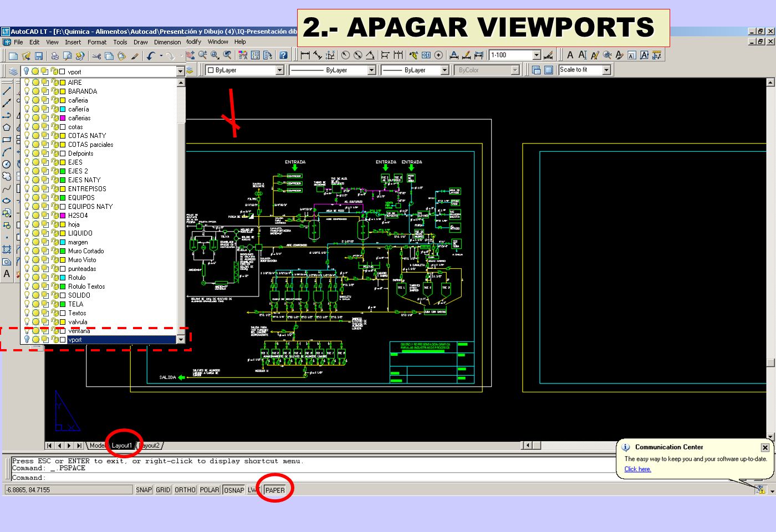Image resolution: width=776 pixels, height=532 pixels.
Task: Select the Circle draw tool
Action: click(7, 164)
